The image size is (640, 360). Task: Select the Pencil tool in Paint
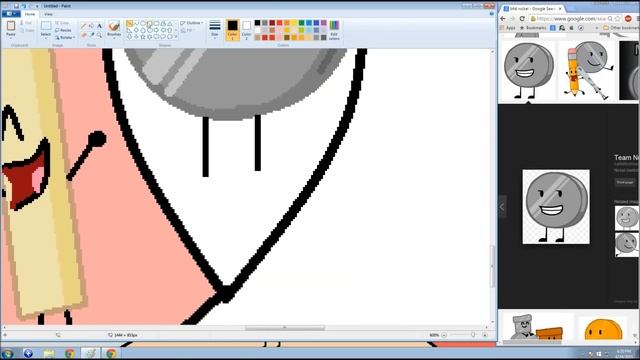(84, 26)
